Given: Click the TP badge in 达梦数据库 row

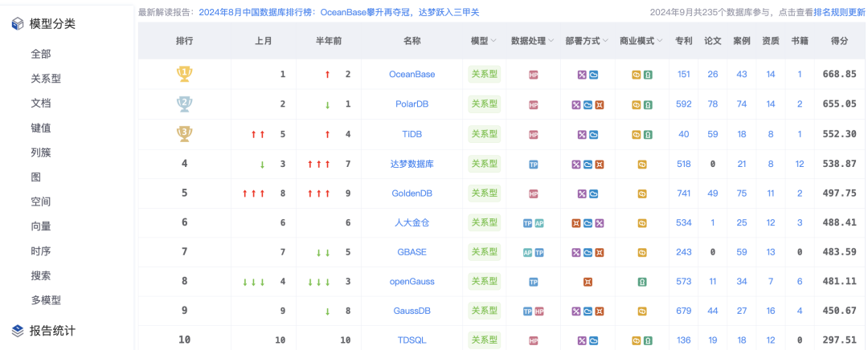Looking at the screenshot, I should coord(534,165).
